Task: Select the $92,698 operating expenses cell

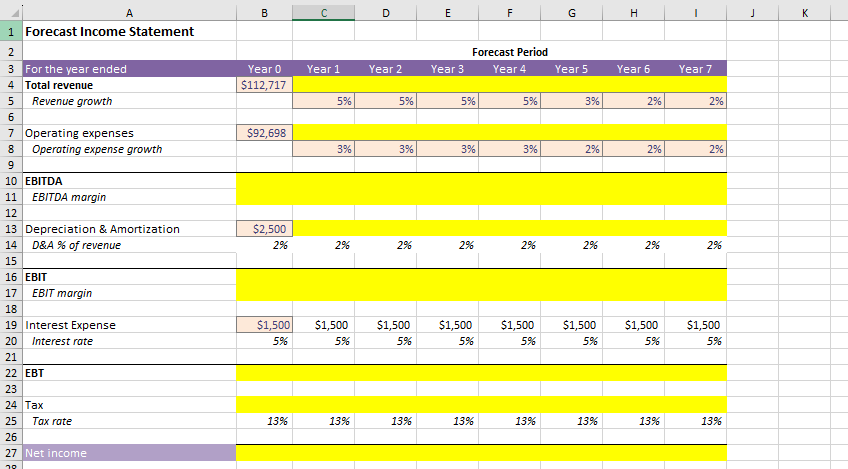Action: (264, 133)
